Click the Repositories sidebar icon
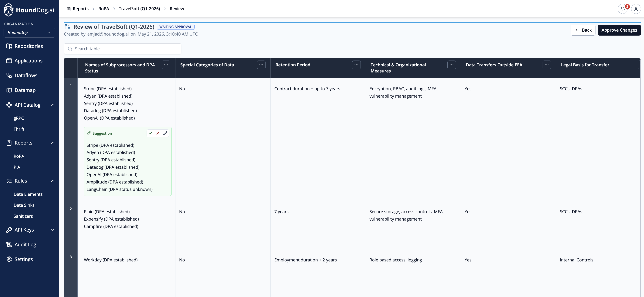644x297 pixels. (x=9, y=46)
